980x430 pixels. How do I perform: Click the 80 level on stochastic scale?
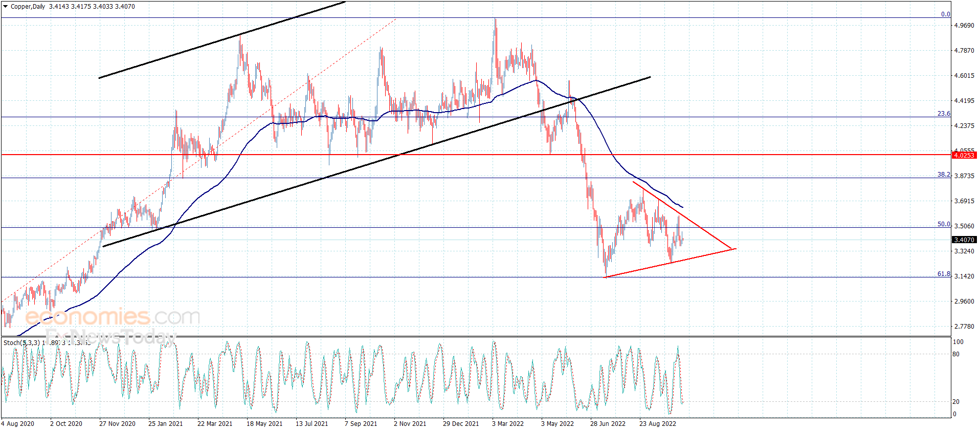(x=956, y=354)
